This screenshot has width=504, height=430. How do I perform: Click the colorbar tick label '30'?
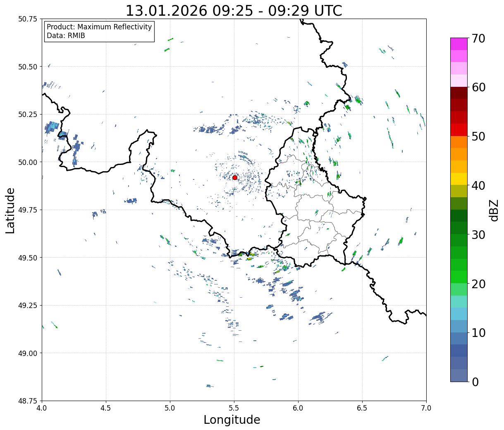[x=479, y=235]
